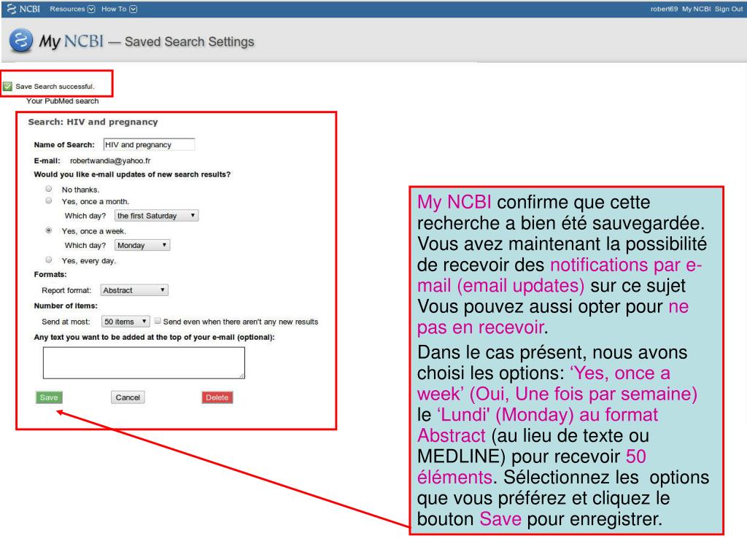This screenshot has width=747, height=560.
Task: Open the Monday weekday dropdown
Action: [x=142, y=245]
